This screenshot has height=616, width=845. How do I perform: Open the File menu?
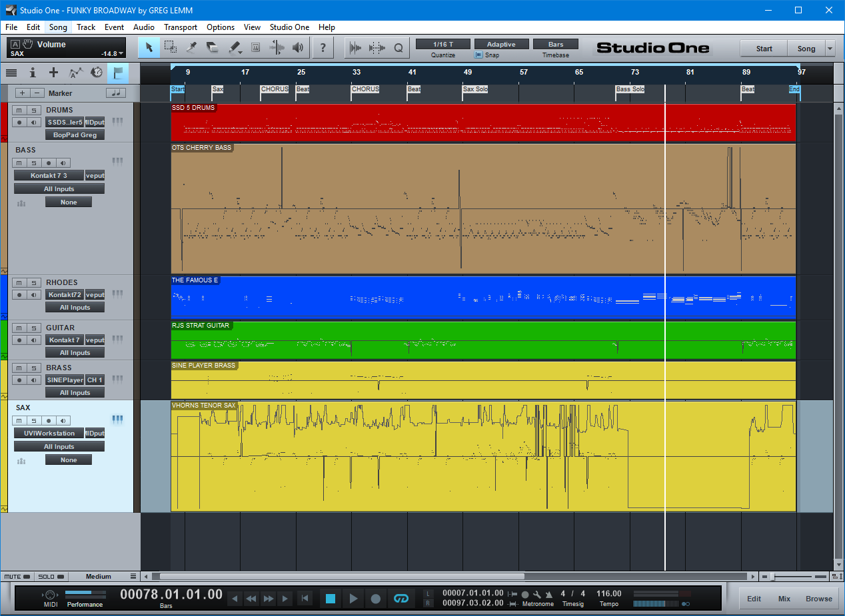point(11,27)
